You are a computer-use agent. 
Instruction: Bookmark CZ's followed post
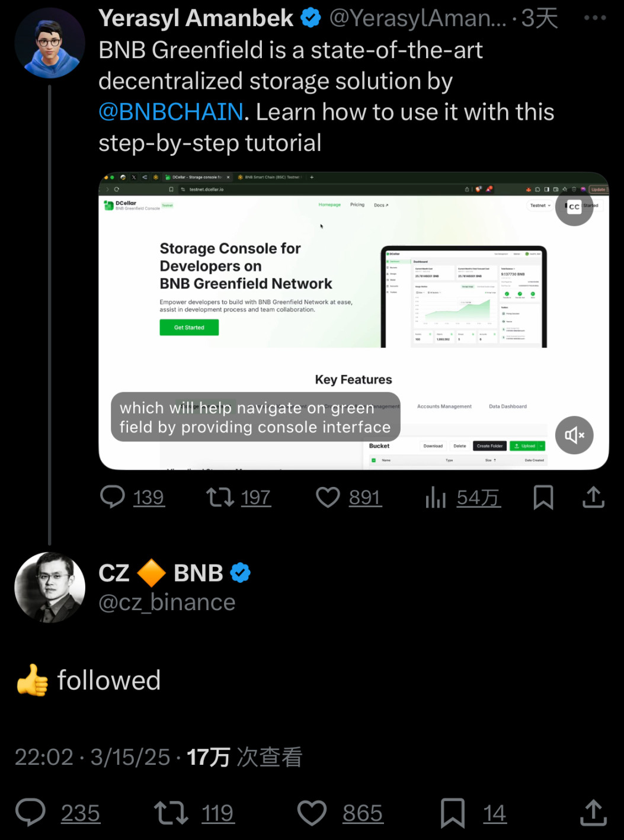point(452,813)
